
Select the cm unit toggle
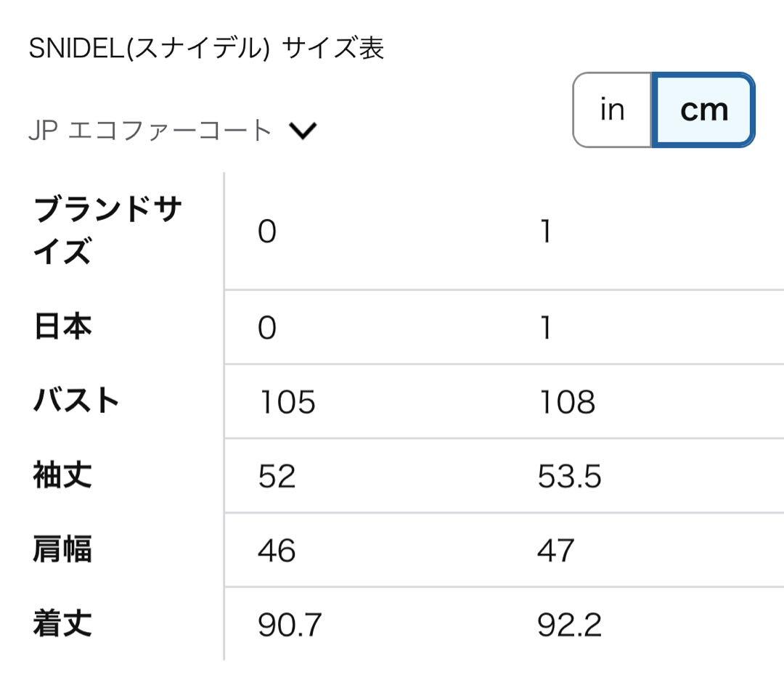point(703,110)
